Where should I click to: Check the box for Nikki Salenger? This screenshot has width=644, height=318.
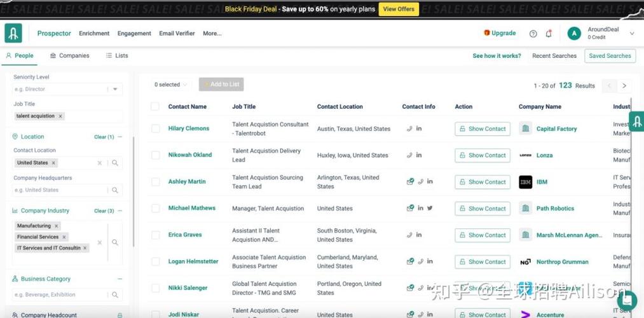(156, 288)
